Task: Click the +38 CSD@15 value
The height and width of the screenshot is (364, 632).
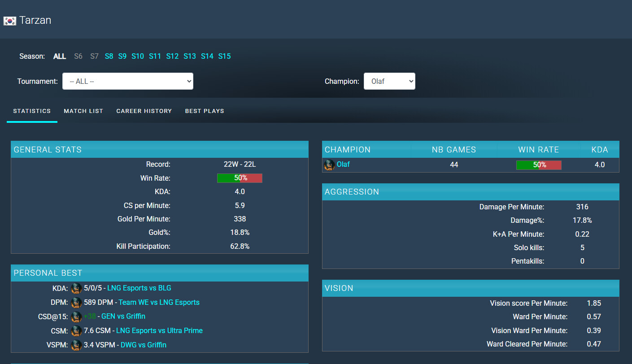Action: (x=90, y=316)
